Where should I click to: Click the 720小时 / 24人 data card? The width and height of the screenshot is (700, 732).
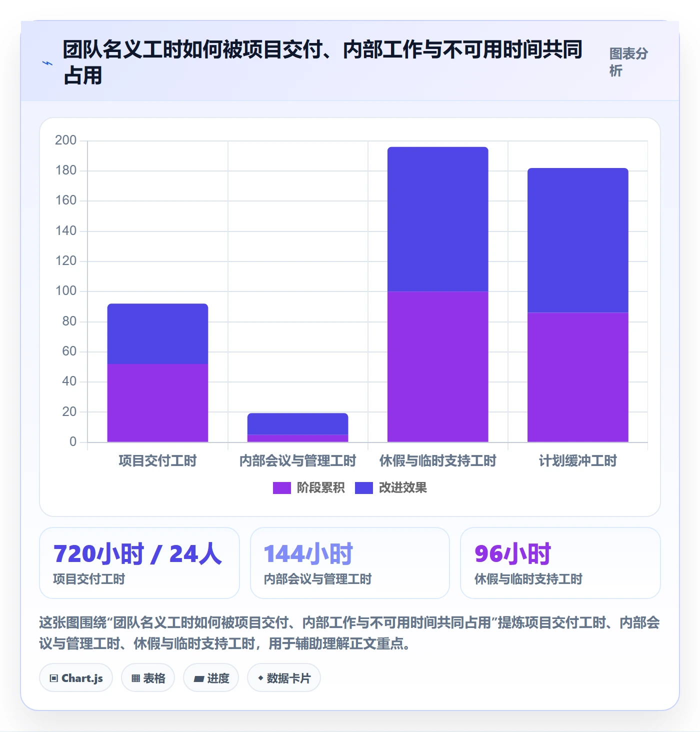(x=139, y=563)
